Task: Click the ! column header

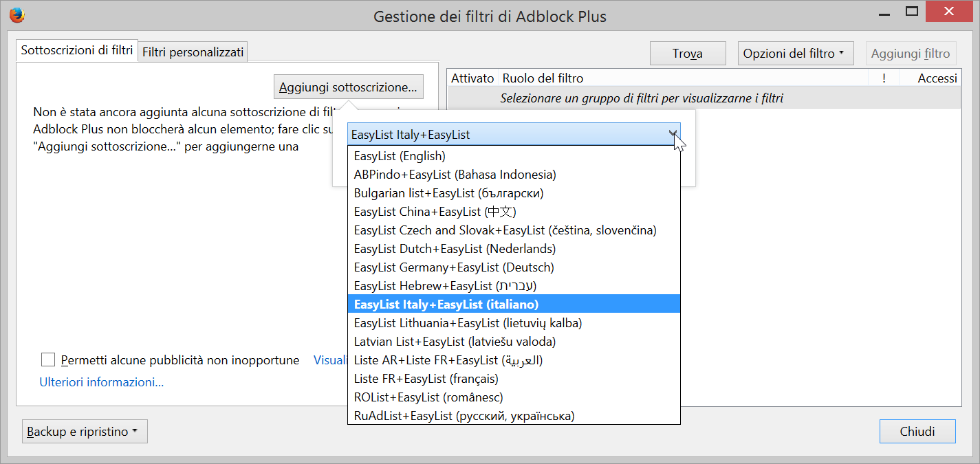Action: click(884, 78)
